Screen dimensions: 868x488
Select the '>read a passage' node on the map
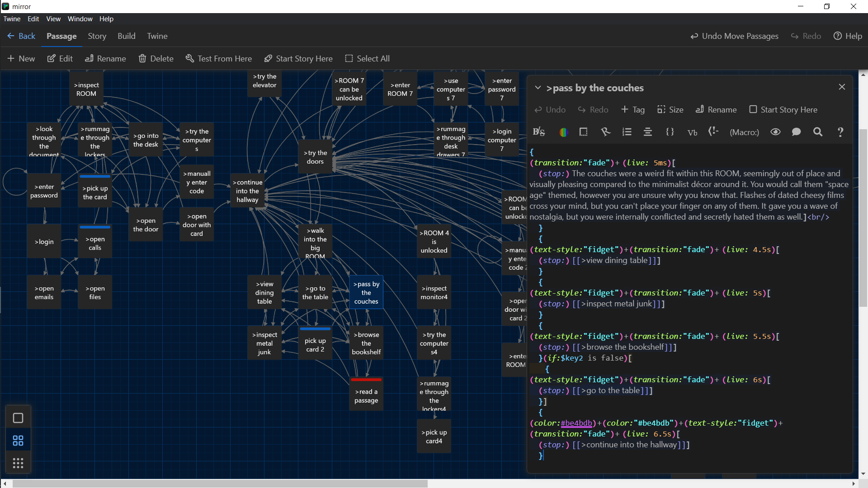(x=366, y=394)
